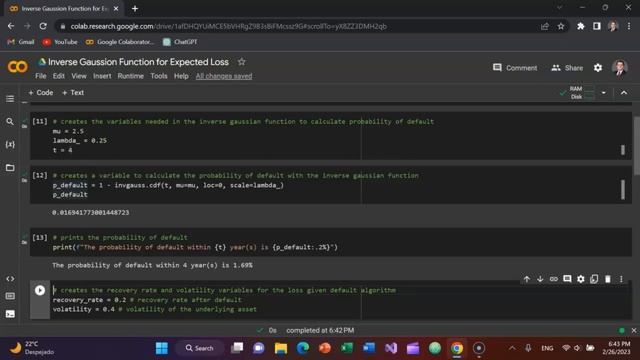Open the variables inspector {x} panel
Viewport: 640px width, 360px height.
pos(10,144)
